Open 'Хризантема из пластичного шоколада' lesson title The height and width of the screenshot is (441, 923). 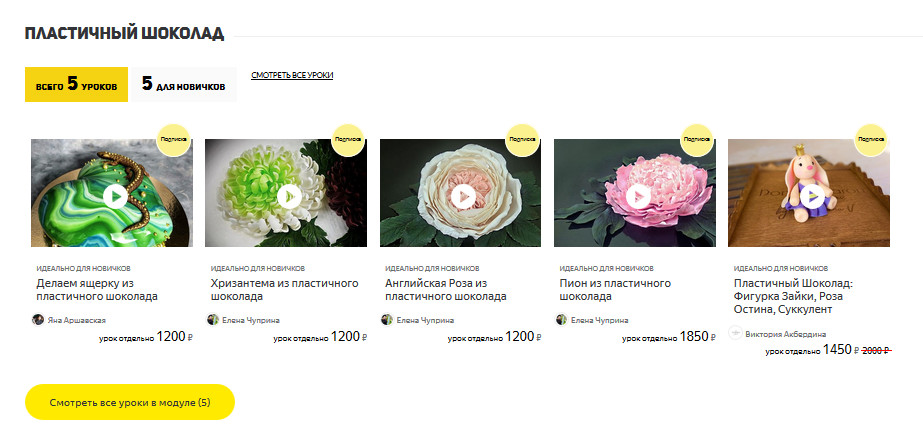[284, 290]
